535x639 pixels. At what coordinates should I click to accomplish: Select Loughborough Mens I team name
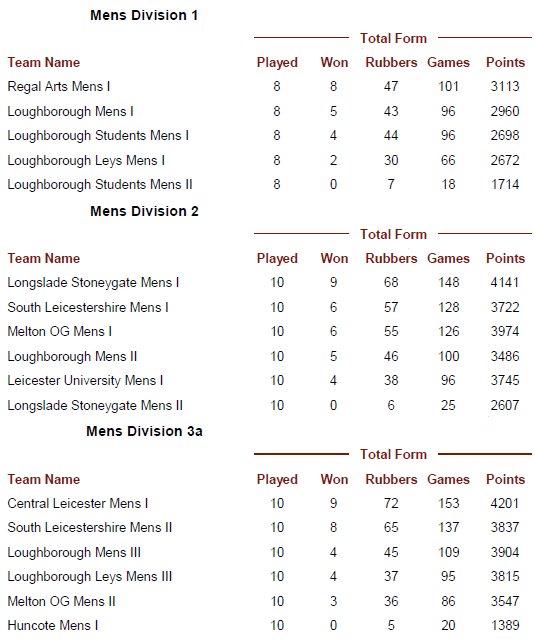pos(70,111)
